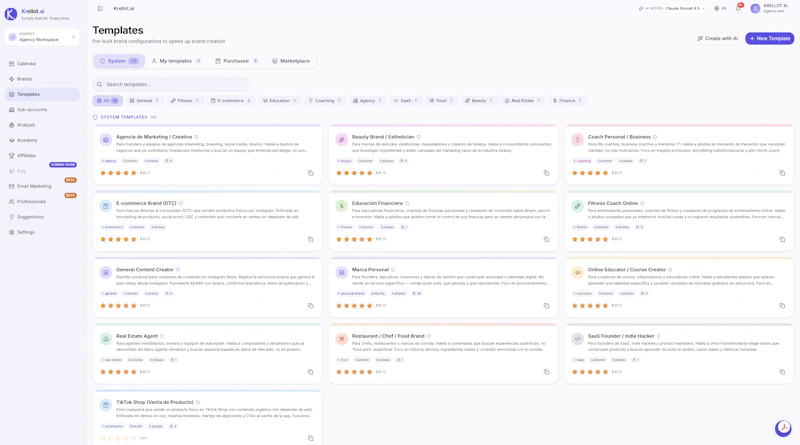The width and height of the screenshot is (800, 445).
Task: Open the EN language selector
Action: [720, 9]
